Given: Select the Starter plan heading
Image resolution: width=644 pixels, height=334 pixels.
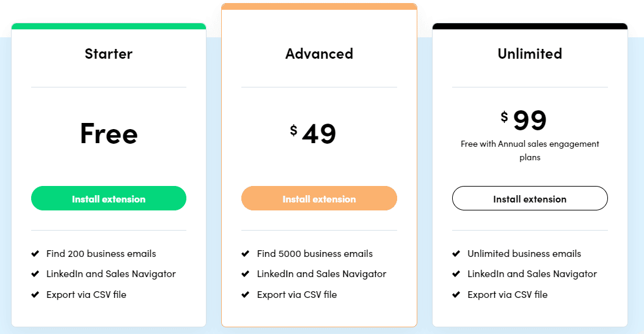Looking at the screenshot, I should click(108, 53).
